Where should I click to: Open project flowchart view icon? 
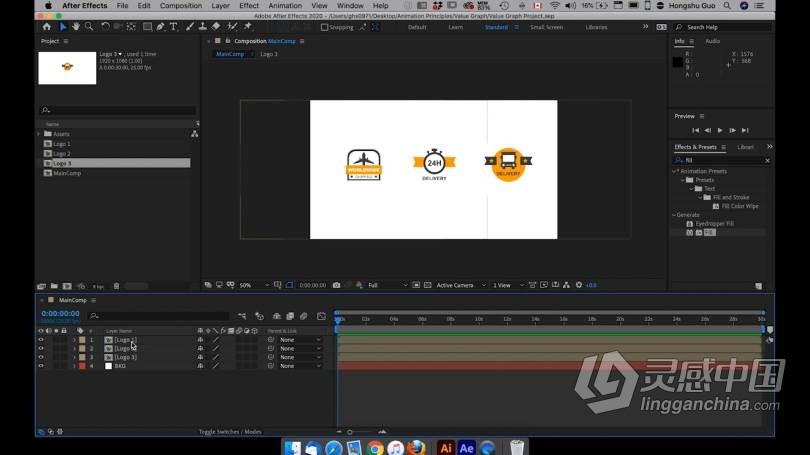point(194,134)
